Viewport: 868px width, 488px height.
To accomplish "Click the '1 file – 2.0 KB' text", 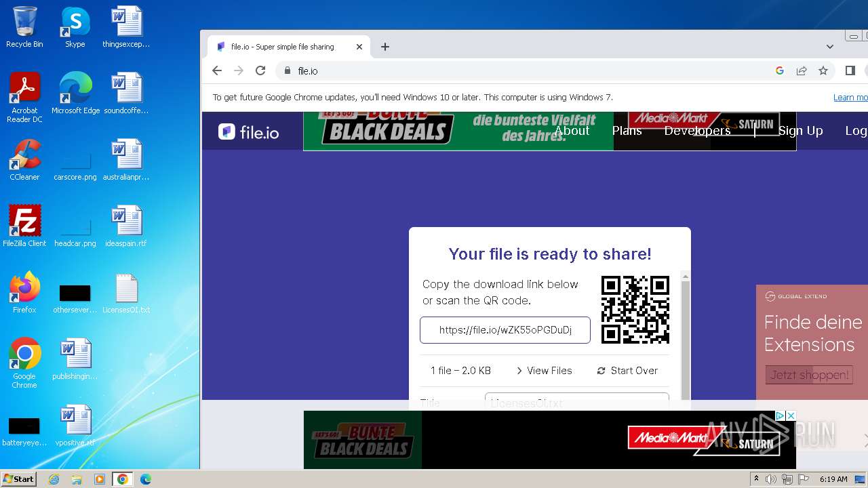I will tap(460, 371).
